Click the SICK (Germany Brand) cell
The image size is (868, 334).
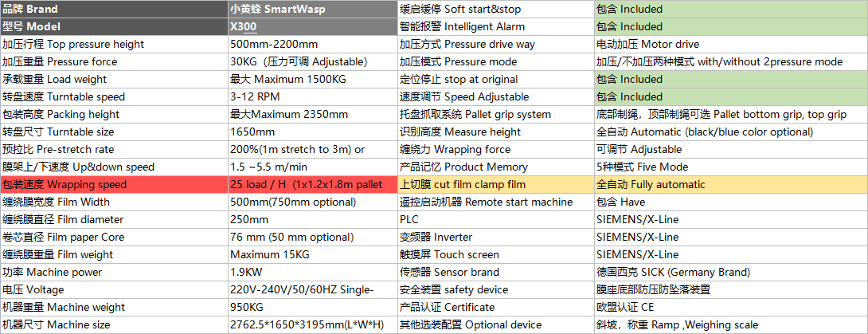(x=729, y=272)
